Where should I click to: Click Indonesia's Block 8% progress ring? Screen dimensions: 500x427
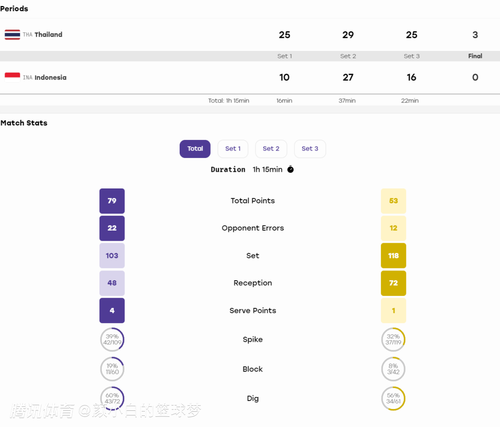click(x=393, y=369)
